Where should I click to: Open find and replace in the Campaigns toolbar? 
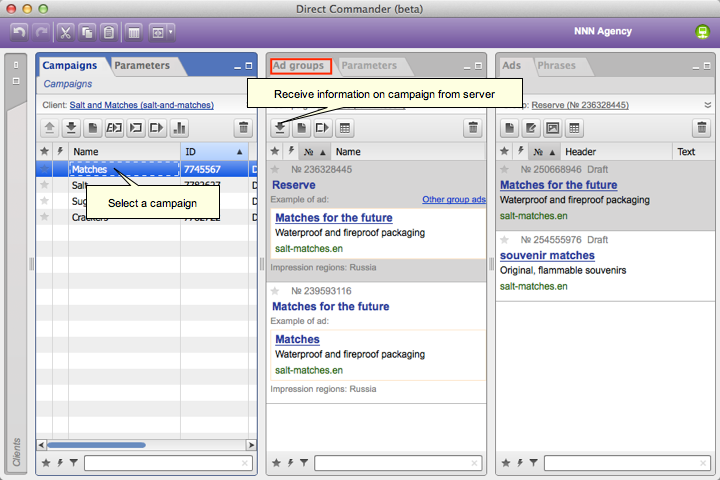click(114, 128)
